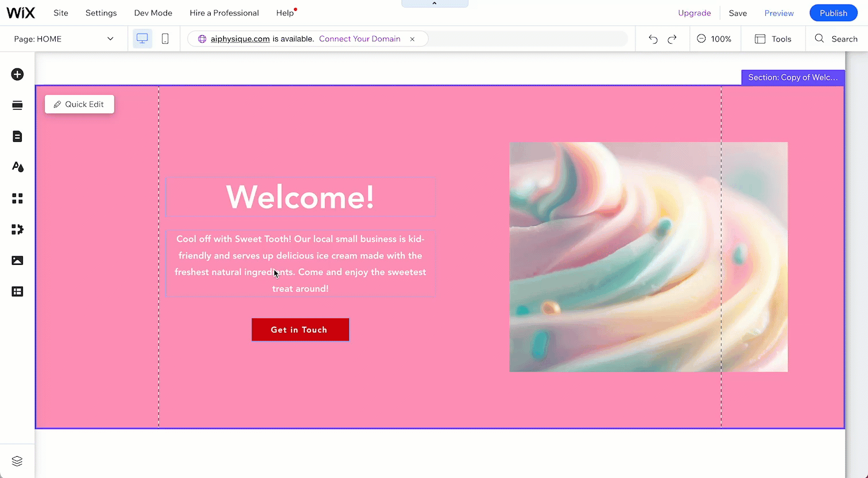This screenshot has height=478, width=868.
Task: Click the globe domain icon
Action: pyautogui.click(x=201, y=39)
